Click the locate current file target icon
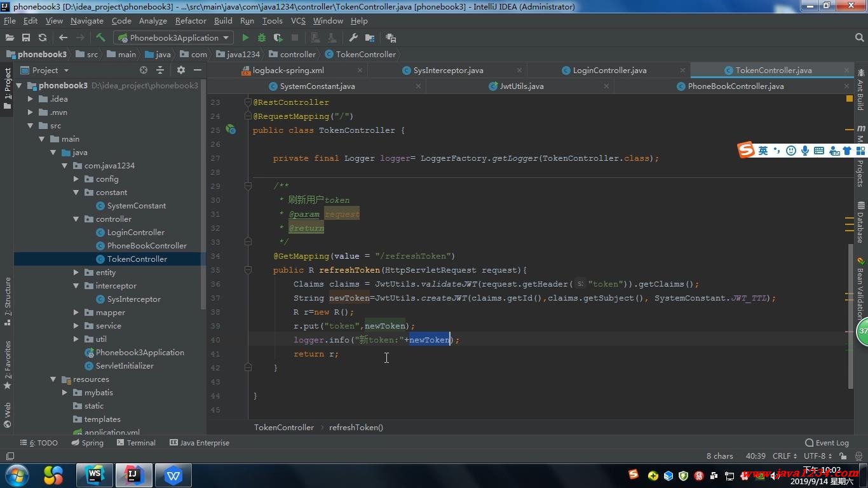 click(x=144, y=70)
